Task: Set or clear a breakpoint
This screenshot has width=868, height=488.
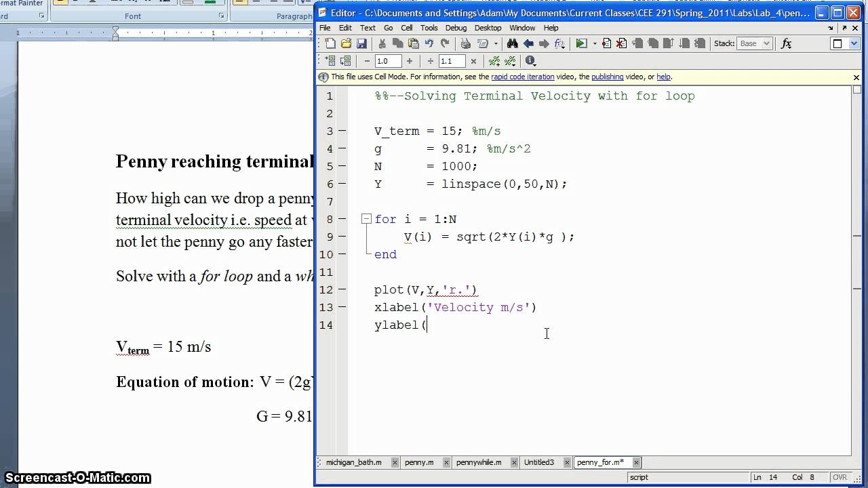Action: 606,43
